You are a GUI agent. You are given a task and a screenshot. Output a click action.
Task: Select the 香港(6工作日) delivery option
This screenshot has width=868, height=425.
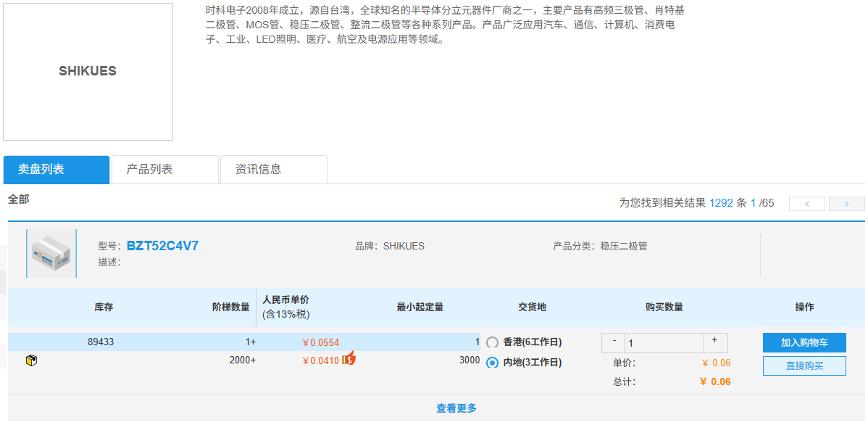[x=492, y=342]
